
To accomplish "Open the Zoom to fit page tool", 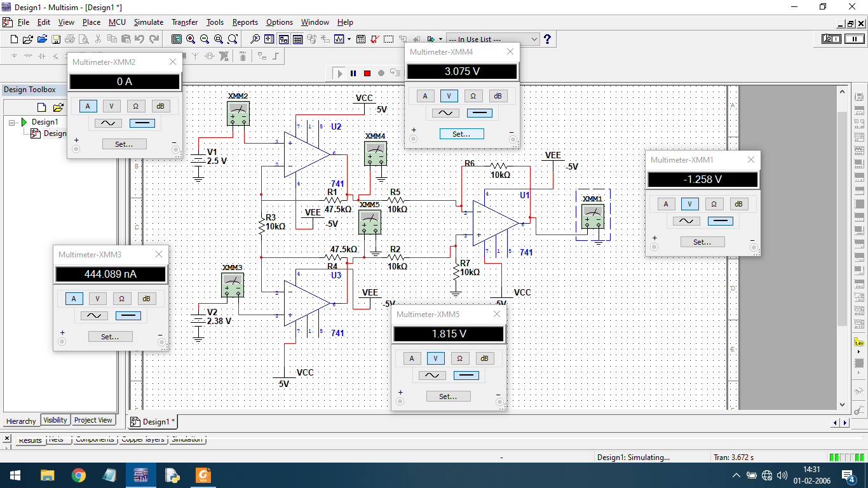I will [x=218, y=39].
